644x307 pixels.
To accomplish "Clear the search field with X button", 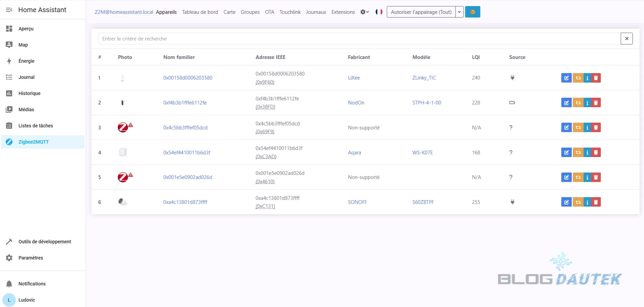I will click(626, 39).
